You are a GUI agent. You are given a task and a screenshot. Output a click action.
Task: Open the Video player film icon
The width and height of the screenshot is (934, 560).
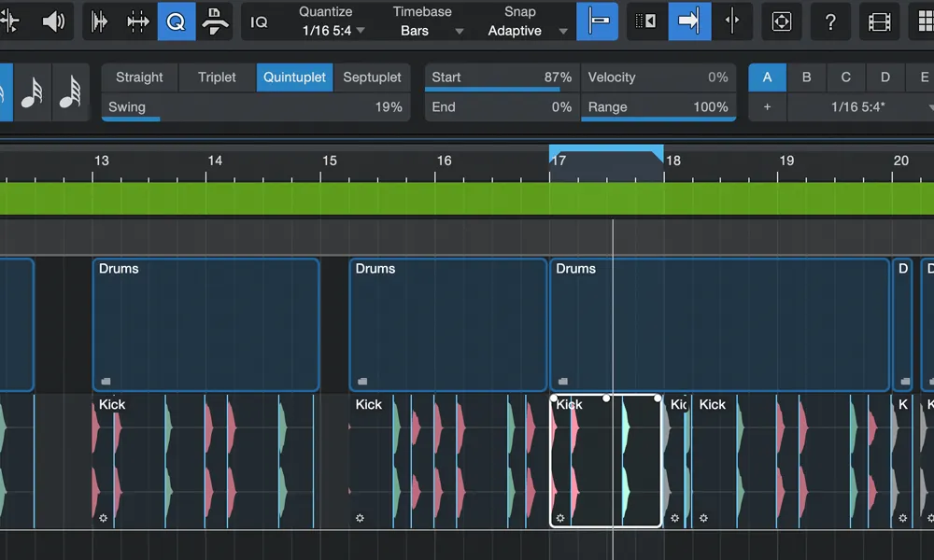[879, 21]
